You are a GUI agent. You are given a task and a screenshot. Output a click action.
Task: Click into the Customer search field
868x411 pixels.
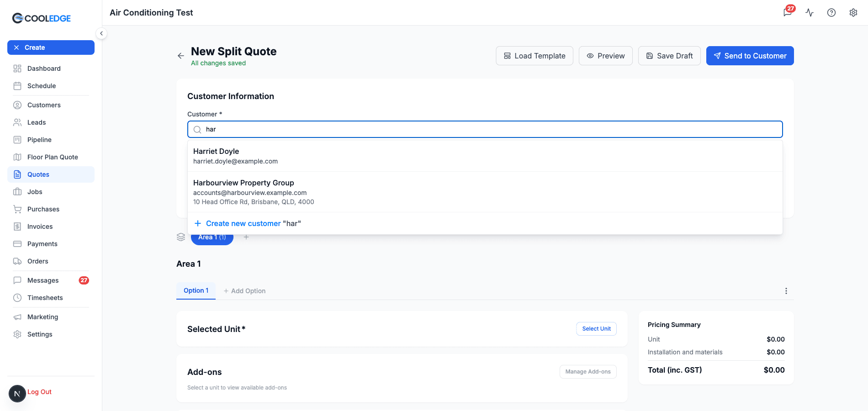click(485, 129)
